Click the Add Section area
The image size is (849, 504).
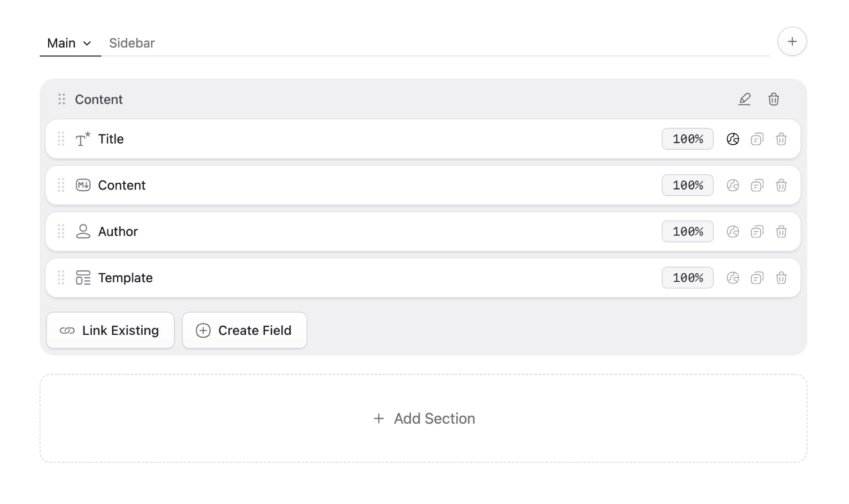coord(423,419)
